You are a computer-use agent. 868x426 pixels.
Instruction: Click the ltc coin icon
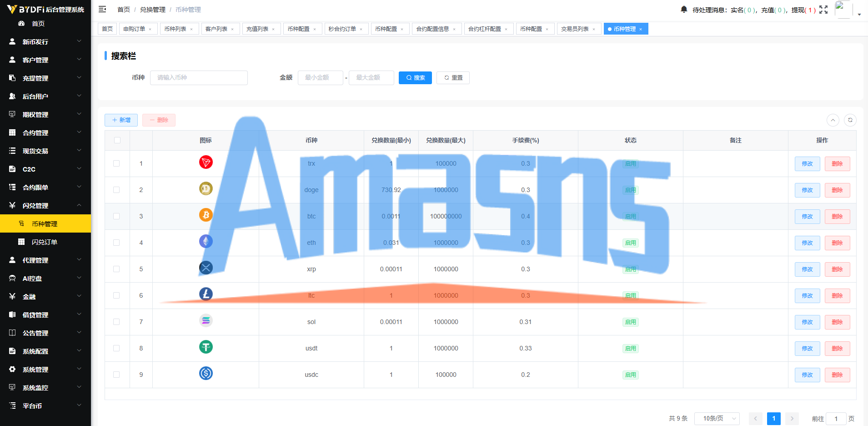(206, 294)
